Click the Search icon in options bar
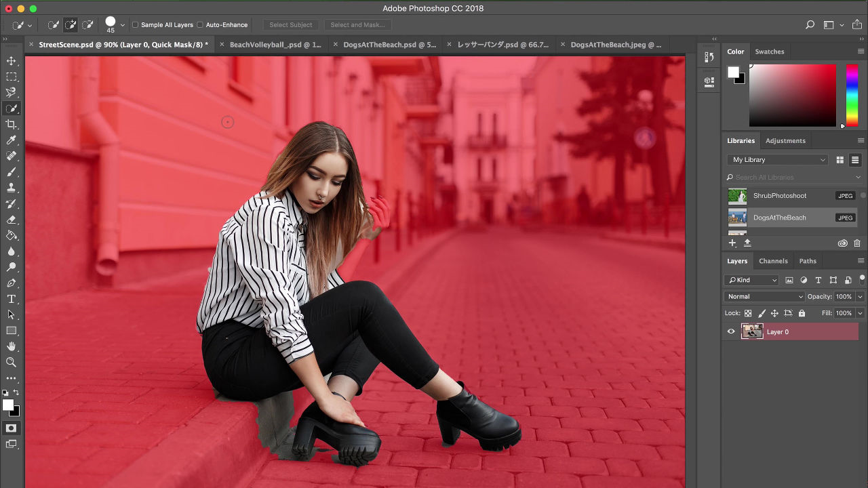 pos(810,25)
